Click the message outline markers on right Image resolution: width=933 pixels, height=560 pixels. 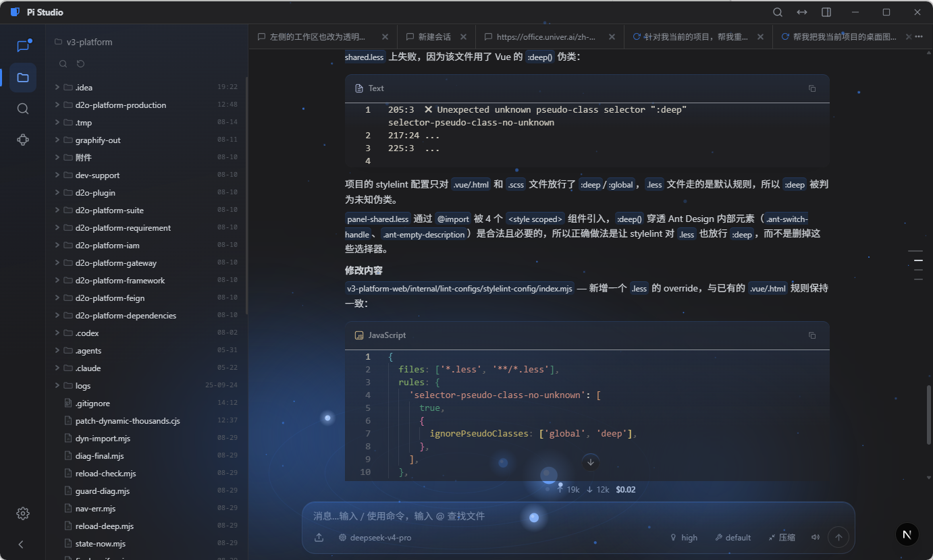tap(917, 264)
